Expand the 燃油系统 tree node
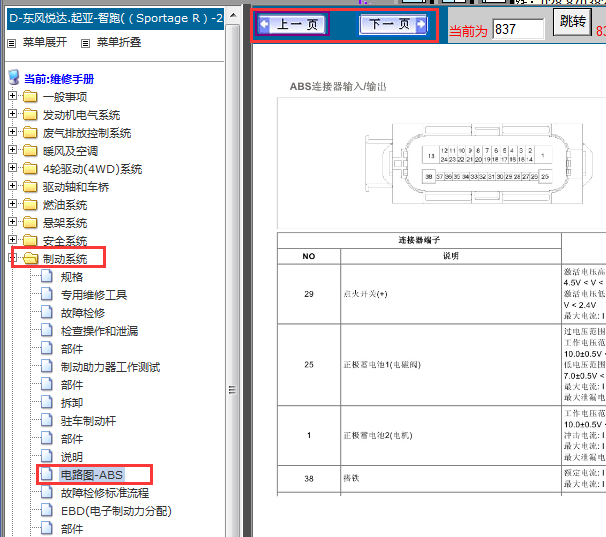 pyautogui.click(x=12, y=203)
